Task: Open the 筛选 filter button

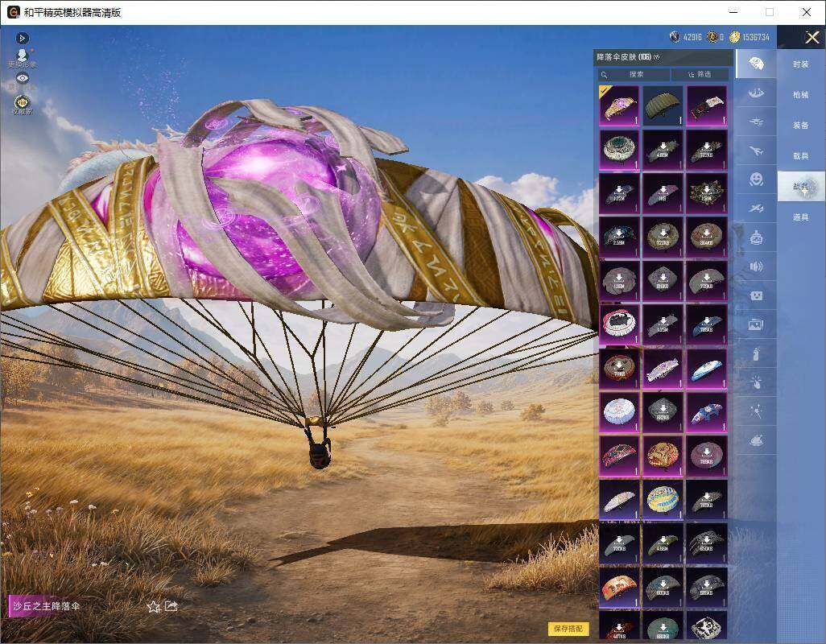Action: (700, 74)
